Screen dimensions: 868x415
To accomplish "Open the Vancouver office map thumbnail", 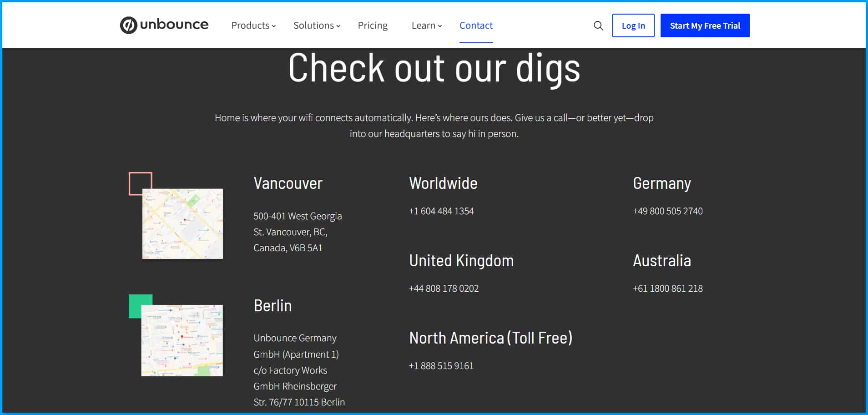I will (182, 224).
